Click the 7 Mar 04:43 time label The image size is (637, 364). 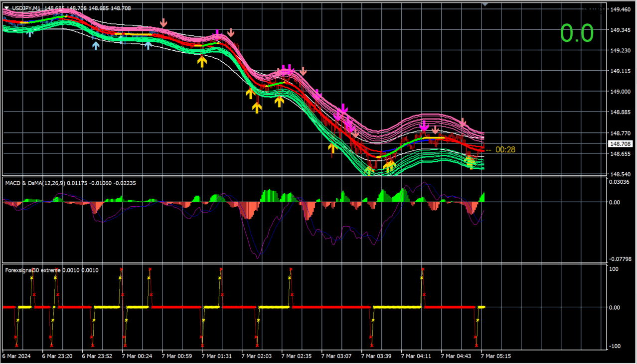pyautogui.click(x=456, y=357)
